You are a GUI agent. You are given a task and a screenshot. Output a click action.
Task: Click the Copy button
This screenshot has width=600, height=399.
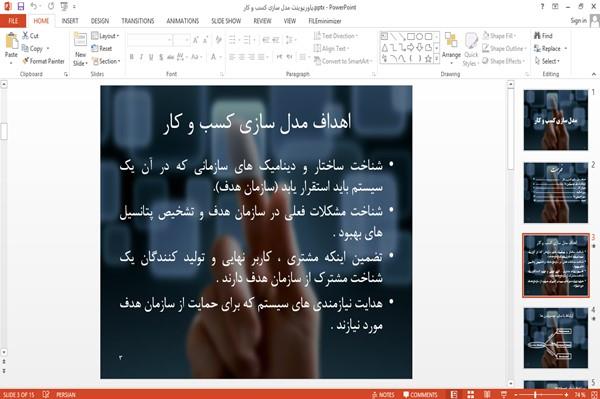tap(32, 49)
